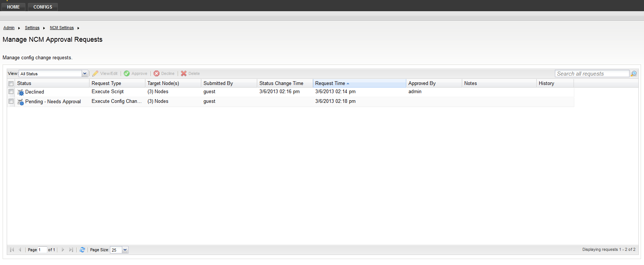Screen dimensions: 644x265
Task: Sort by the Request Time column header
Action: (360, 83)
